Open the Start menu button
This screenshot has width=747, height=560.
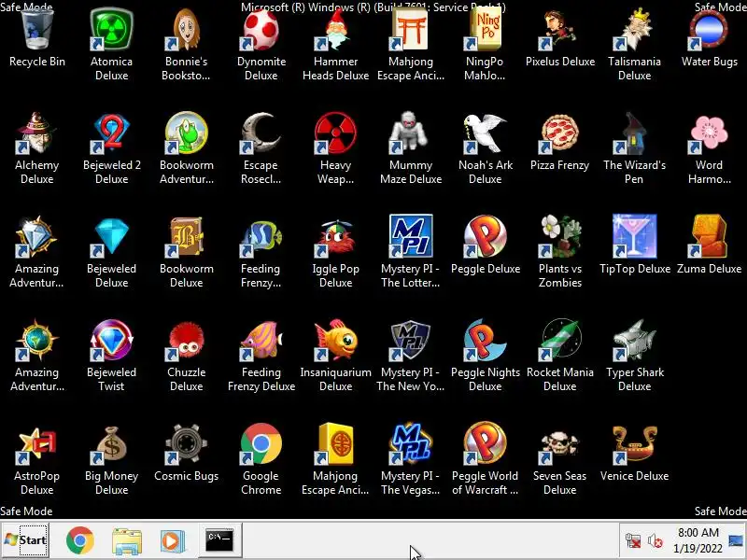(25, 540)
